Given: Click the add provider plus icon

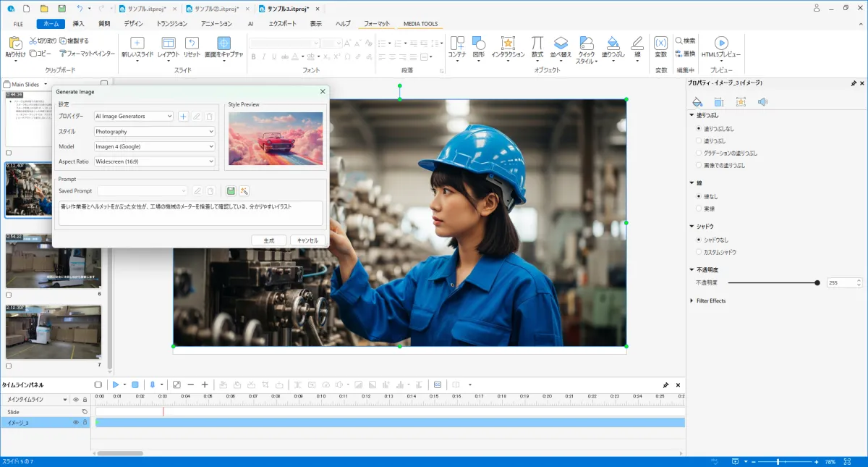Looking at the screenshot, I should click(183, 117).
